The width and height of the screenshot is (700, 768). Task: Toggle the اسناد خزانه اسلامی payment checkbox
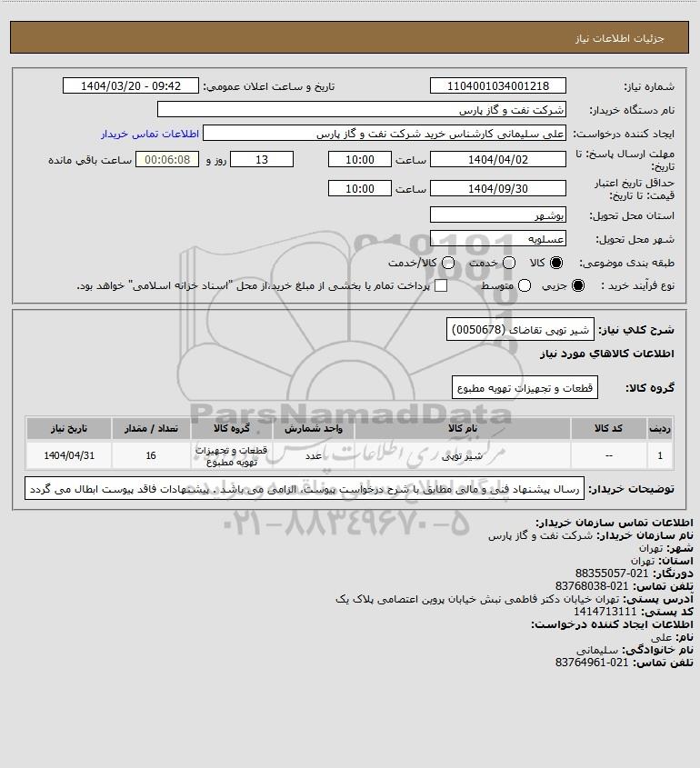[441, 285]
